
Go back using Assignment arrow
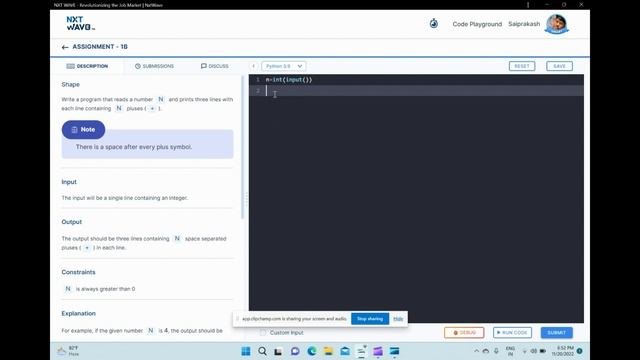point(65,47)
